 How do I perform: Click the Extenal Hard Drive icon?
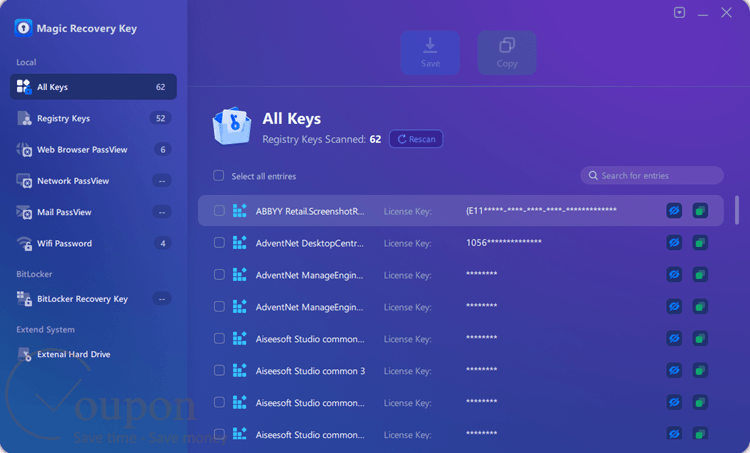(24, 354)
